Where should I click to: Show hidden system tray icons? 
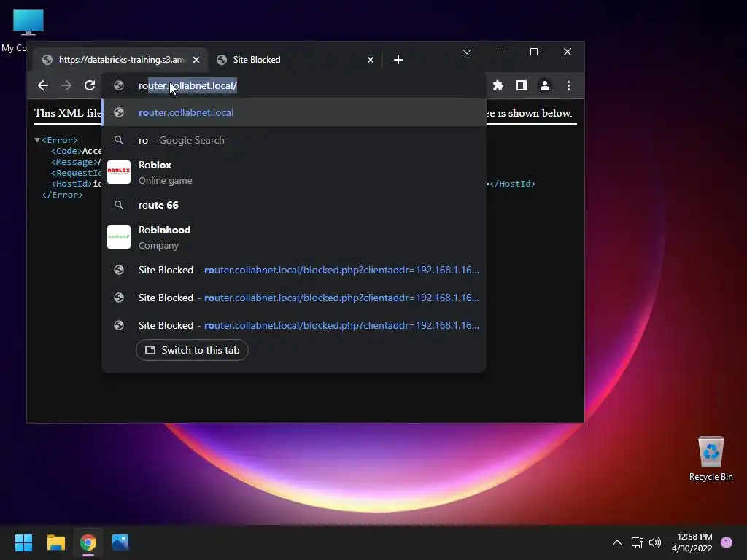617,542
